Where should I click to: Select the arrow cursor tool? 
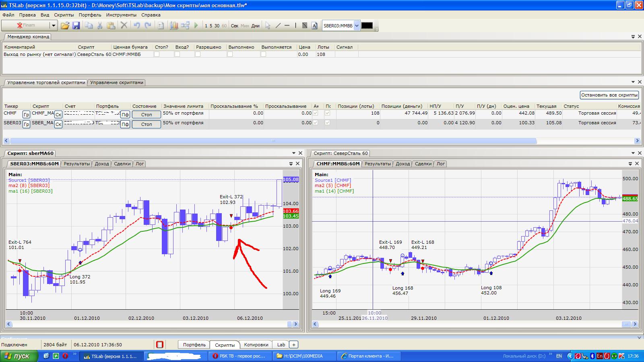tap(268, 26)
